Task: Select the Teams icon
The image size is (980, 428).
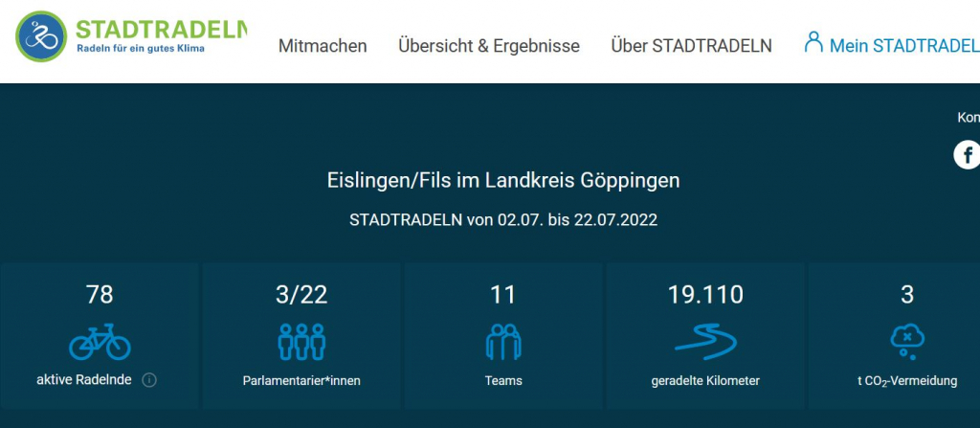Action: (x=503, y=341)
